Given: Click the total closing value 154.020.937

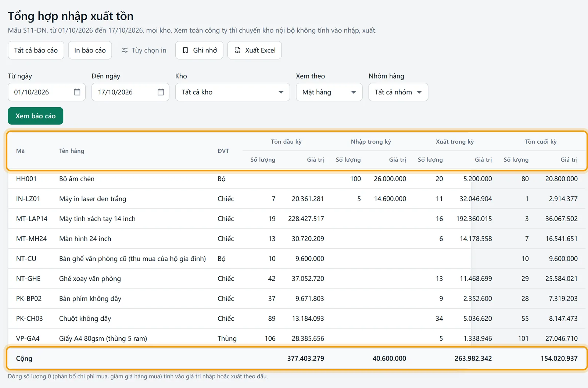Looking at the screenshot, I should 559,358.
